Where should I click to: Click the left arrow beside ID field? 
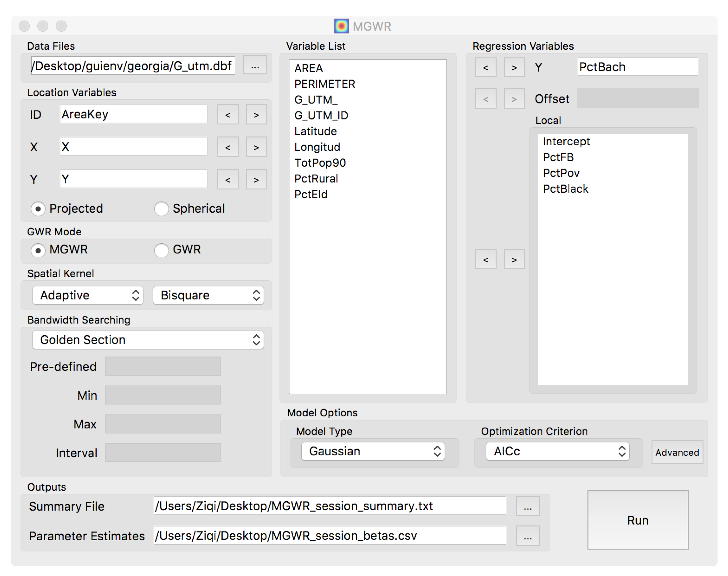tap(227, 115)
